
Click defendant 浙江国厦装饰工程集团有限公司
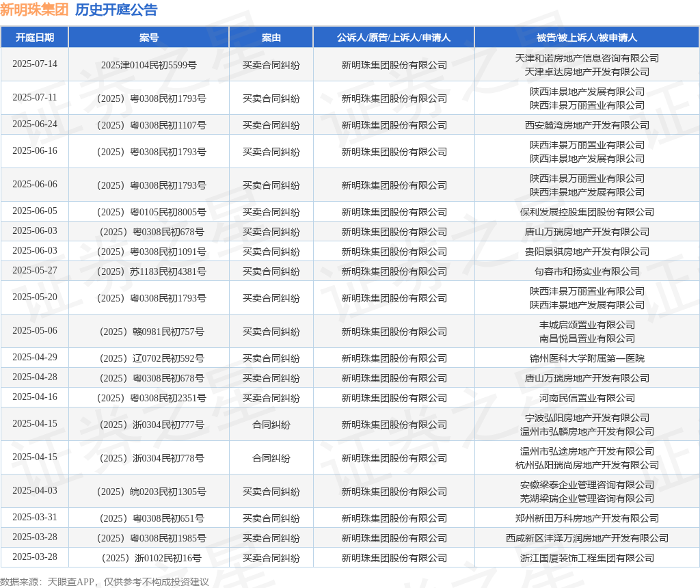(587, 558)
